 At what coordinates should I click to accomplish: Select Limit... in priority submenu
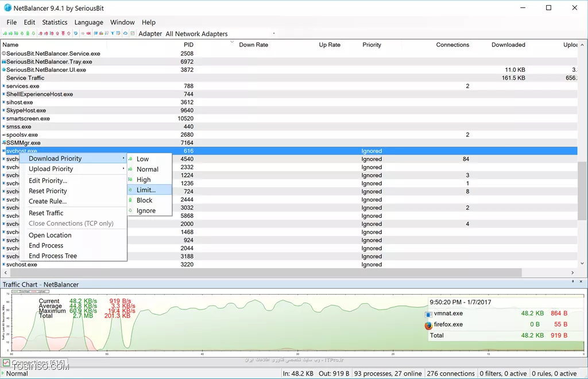pos(150,190)
